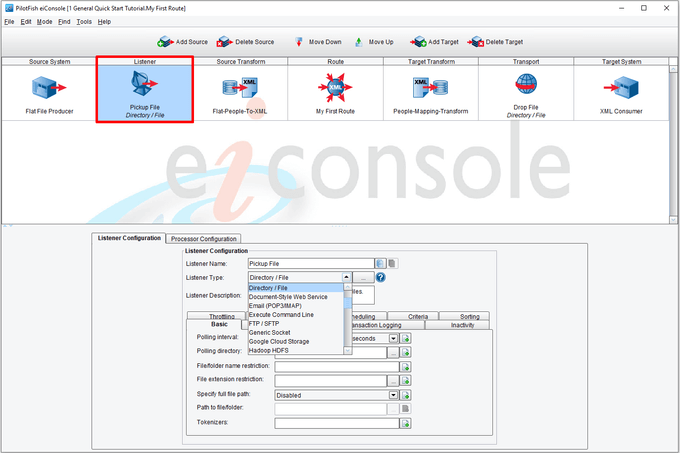Open the Tools menu
Screen dimensions: 680x453
(84, 22)
